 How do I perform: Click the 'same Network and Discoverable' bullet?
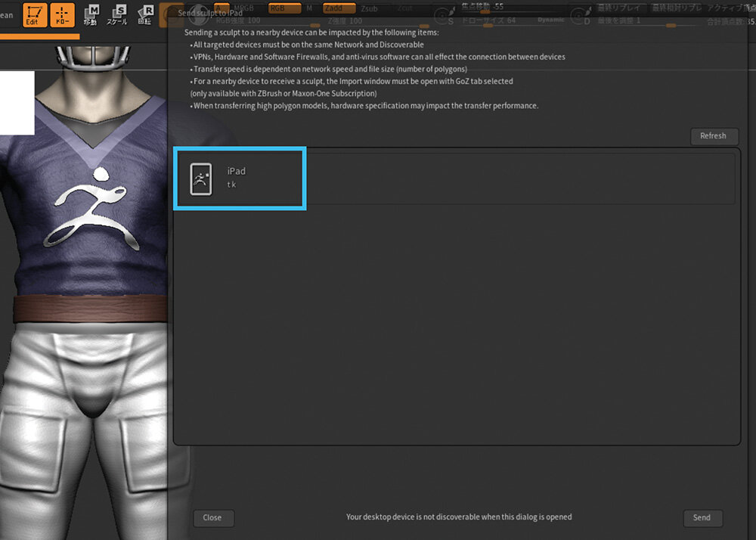coord(307,45)
